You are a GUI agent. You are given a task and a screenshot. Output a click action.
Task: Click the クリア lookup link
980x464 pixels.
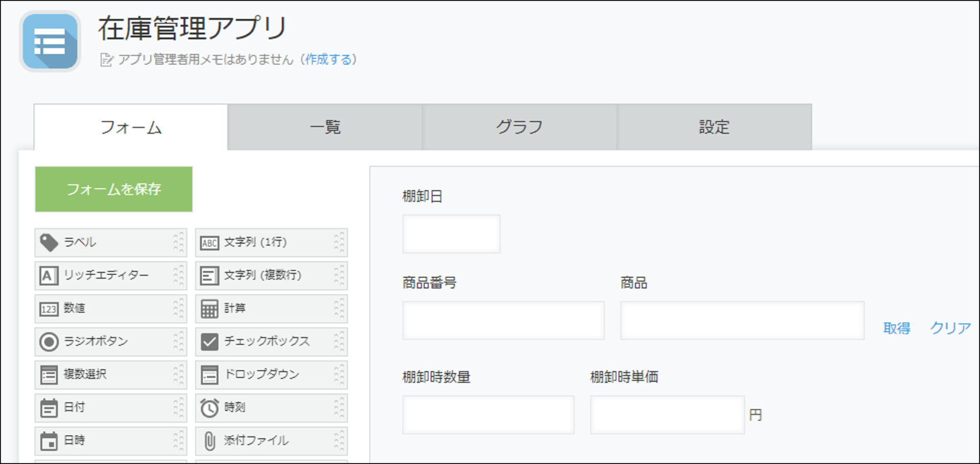tap(950, 328)
